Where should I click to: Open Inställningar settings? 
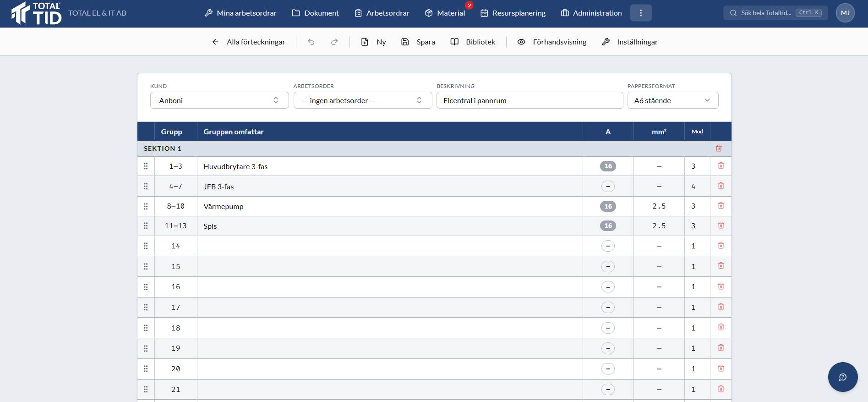point(629,42)
